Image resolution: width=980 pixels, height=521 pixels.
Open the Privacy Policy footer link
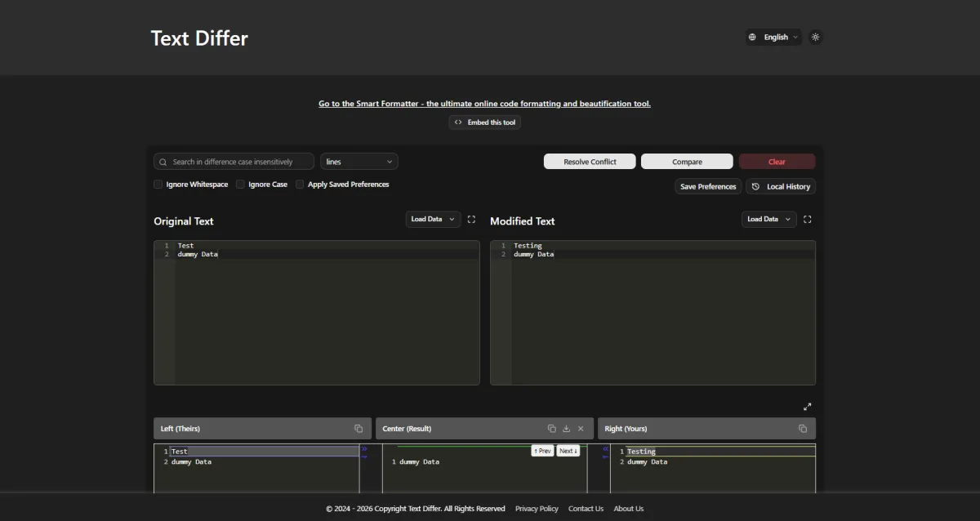[537, 509]
